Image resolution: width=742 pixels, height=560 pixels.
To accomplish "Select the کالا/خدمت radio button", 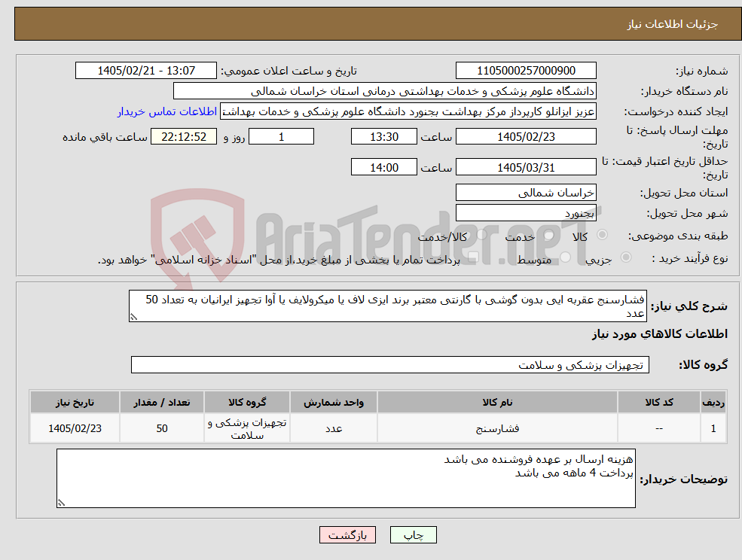I will (481, 235).
